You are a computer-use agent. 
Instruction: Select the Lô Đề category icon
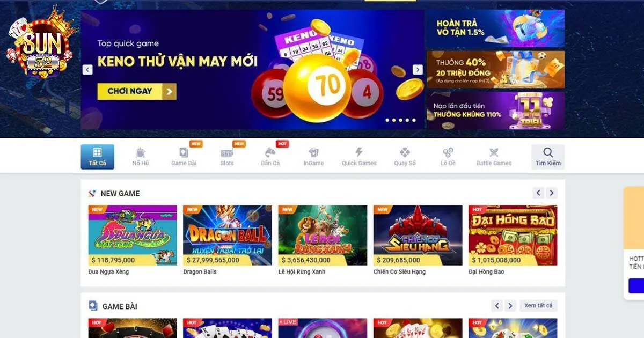[448, 153]
